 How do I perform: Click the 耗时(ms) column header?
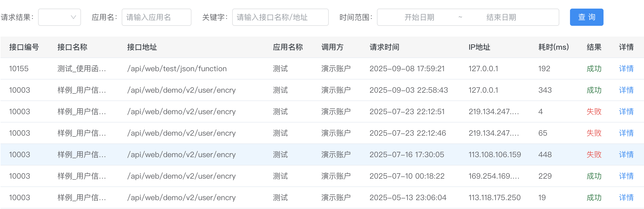pos(553,47)
